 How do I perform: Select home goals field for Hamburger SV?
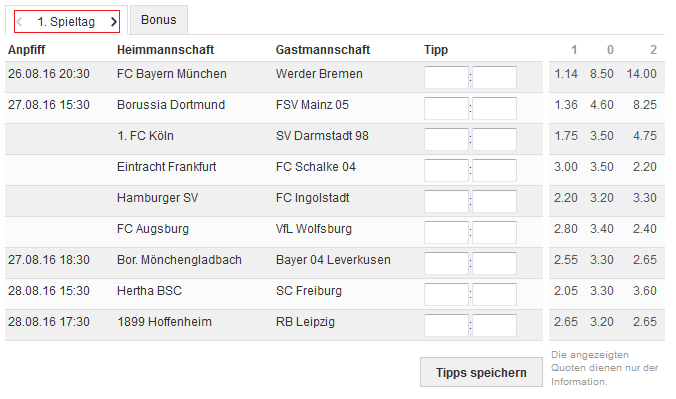446,201
